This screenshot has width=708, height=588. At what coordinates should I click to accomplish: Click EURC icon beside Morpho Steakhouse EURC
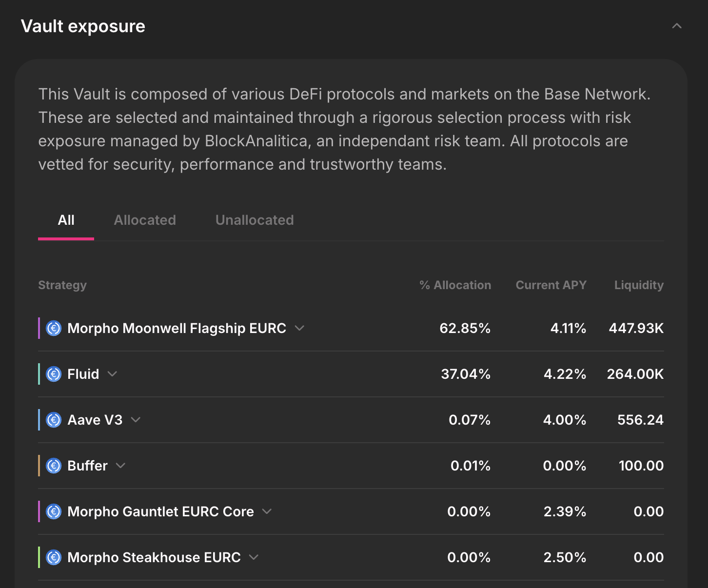point(54,557)
